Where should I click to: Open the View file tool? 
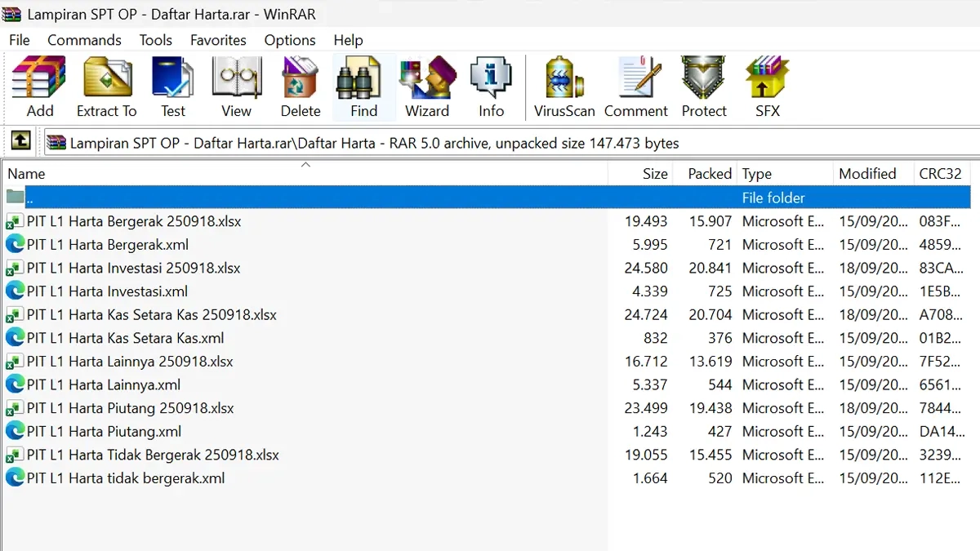(236, 87)
